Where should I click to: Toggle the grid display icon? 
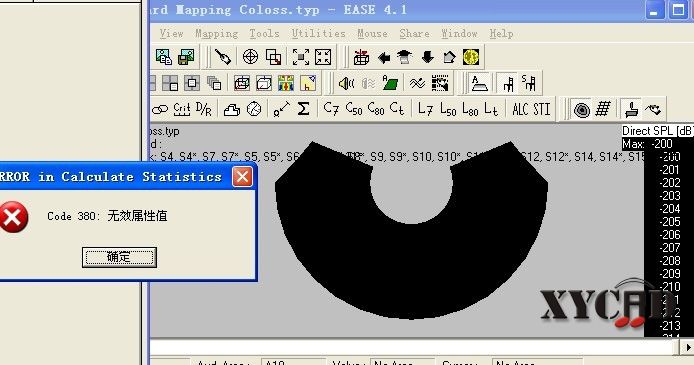603,109
